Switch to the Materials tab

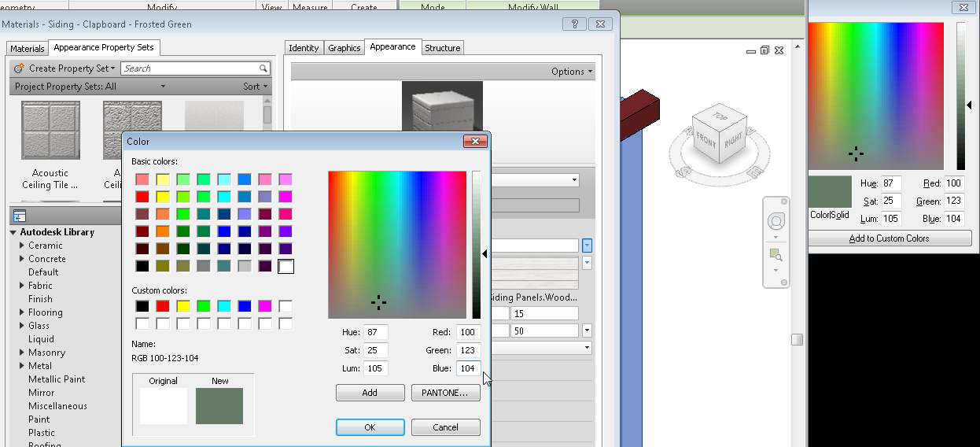click(28, 49)
